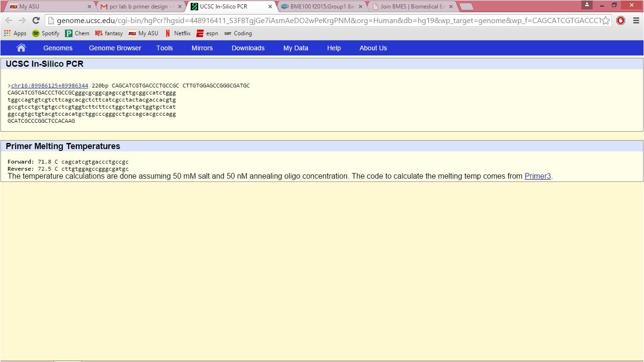The height and width of the screenshot is (362, 644).
Task: Open the NFL fantasy bookmark
Action: [109, 33]
